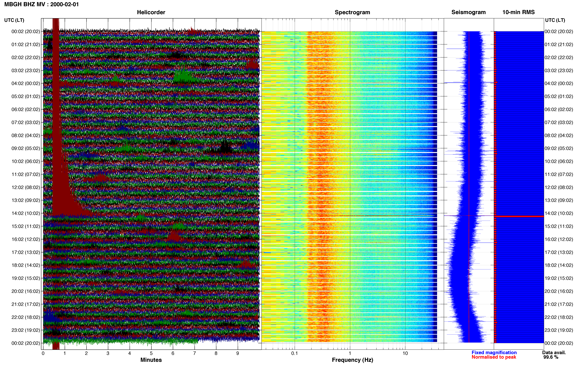Viewport: 588px width, 368px height.
Task: Click the right '02:02 (22:02)' time label
Action: click(x=559, y=57)
